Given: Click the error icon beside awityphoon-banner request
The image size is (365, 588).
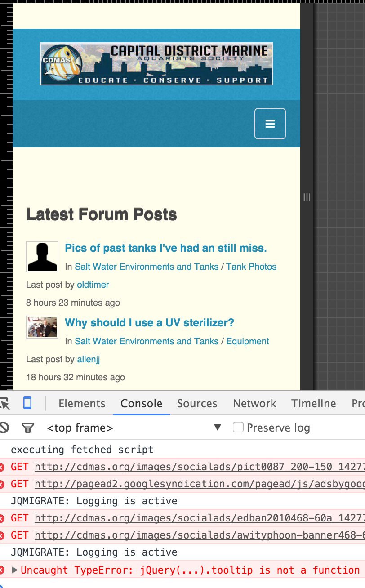Looking at the screenshot, I should tap(2, 535).
